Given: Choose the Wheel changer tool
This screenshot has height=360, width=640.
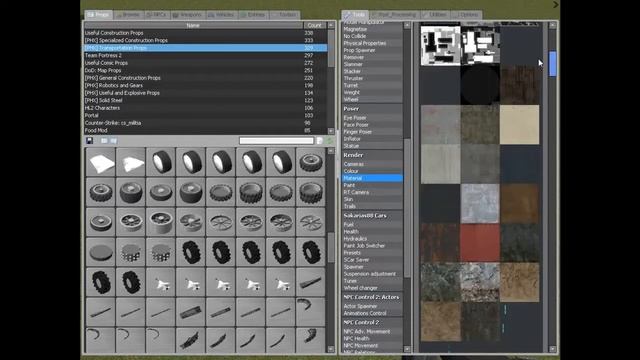Looking at the screenshot, I should pos(372,288).
